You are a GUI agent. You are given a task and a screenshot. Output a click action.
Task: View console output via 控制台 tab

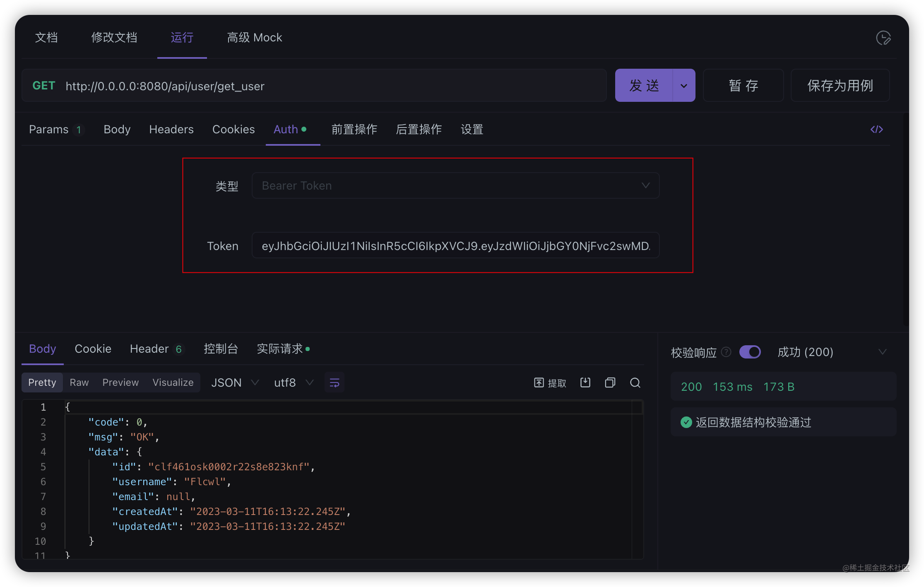pos(221,349)
